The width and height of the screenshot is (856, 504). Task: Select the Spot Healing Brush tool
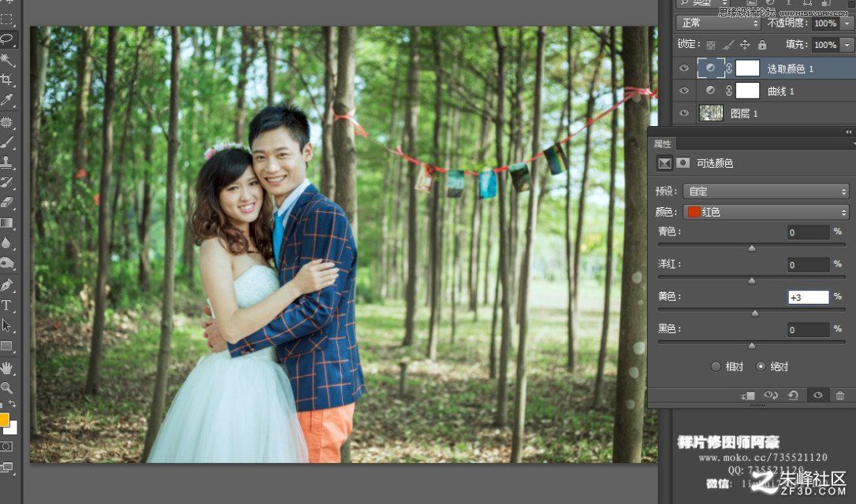tap(6, 121)
